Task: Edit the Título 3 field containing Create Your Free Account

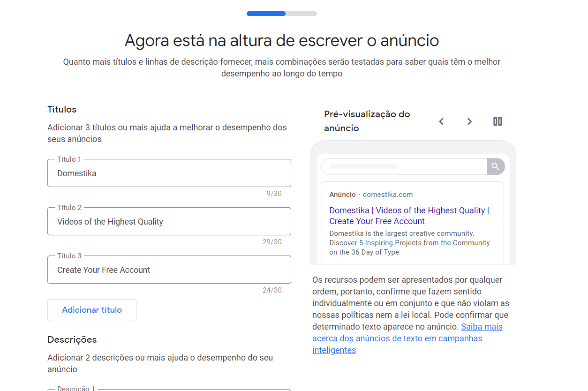Action: pos(169,270)
